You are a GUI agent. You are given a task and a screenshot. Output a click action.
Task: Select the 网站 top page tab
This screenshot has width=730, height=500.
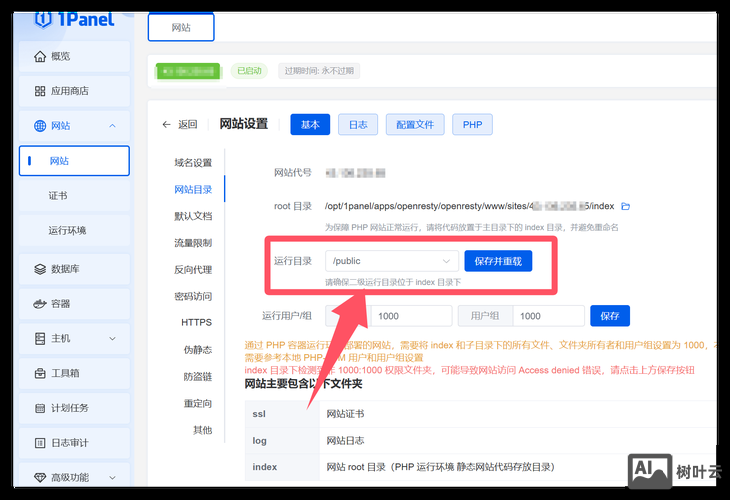pos(181,27)
